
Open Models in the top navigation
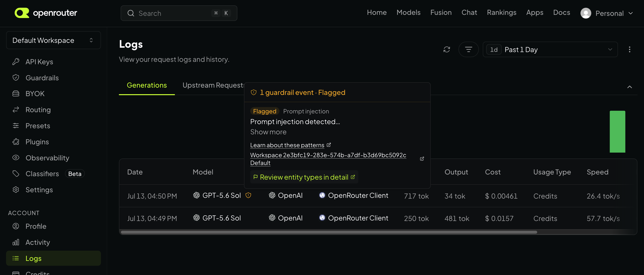click(x=408, y=12)
